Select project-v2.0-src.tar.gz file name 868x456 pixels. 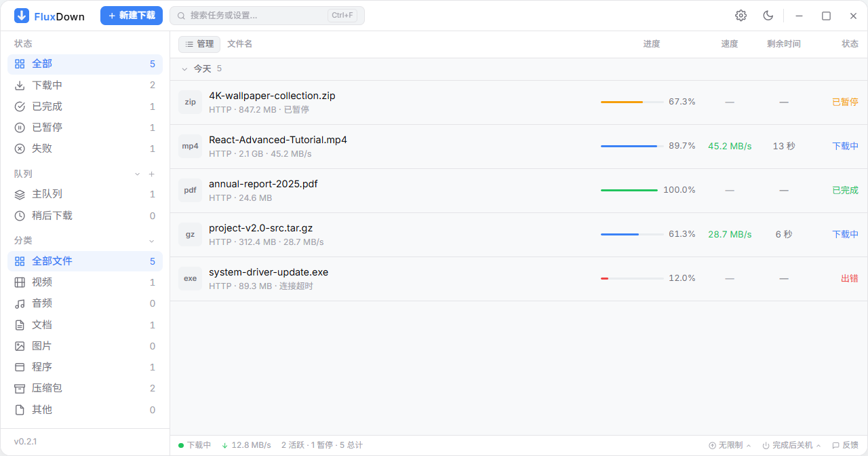tap(260, 228)
